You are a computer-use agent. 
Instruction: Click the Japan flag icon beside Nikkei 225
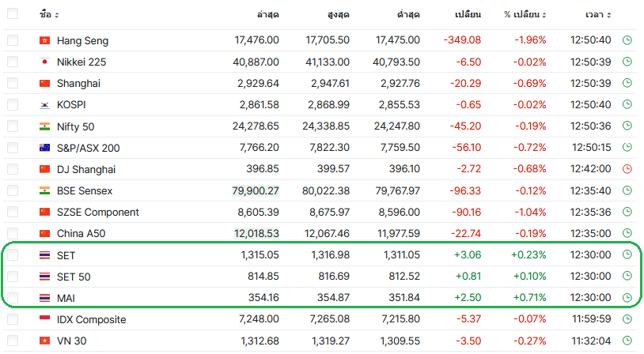[x=44, y=62]
